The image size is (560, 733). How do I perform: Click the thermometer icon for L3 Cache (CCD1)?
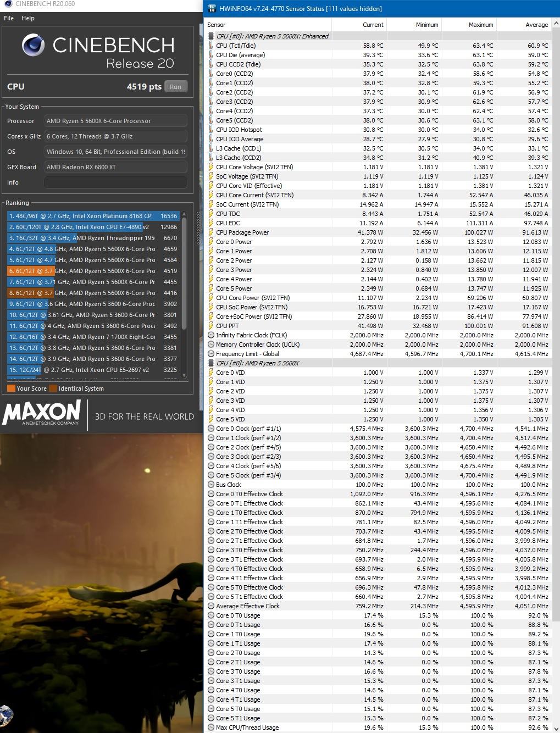coord(211,148)
